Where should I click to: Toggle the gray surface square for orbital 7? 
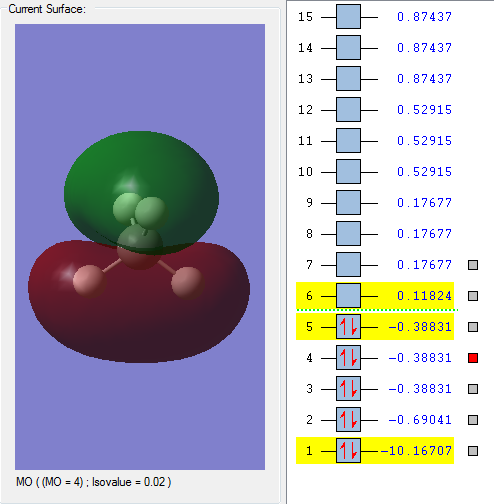point(473,265)
